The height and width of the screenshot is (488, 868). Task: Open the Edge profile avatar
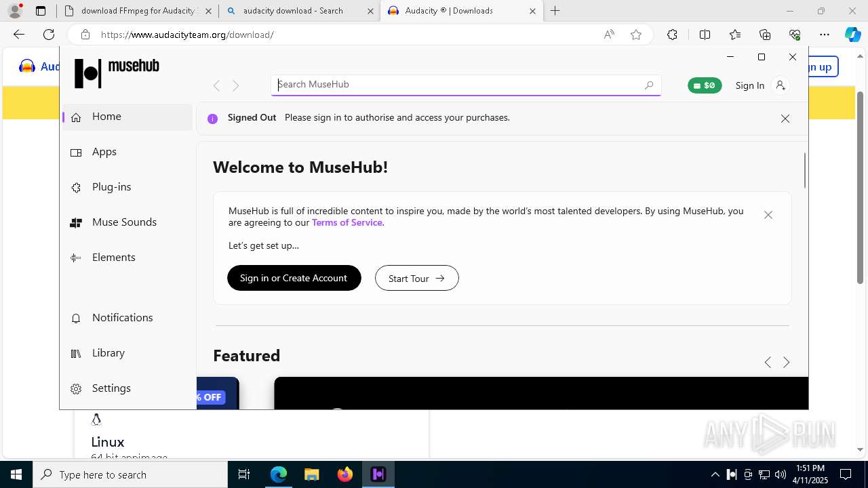point(15,11)
